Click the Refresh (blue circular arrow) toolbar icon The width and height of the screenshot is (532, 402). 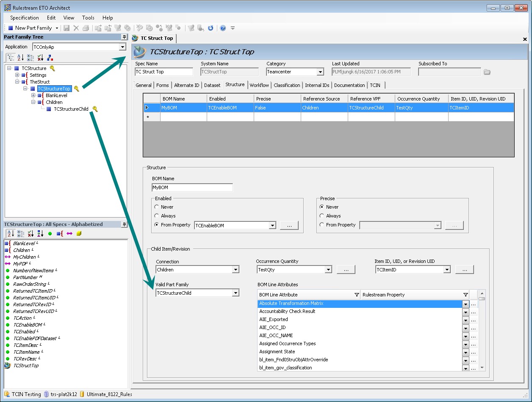(x=211, y=28)
